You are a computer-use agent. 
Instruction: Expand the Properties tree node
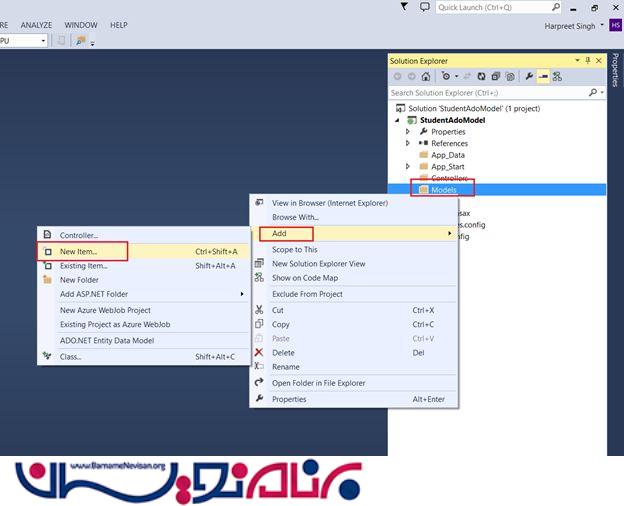pyautogui.click(x=408, y=131)
